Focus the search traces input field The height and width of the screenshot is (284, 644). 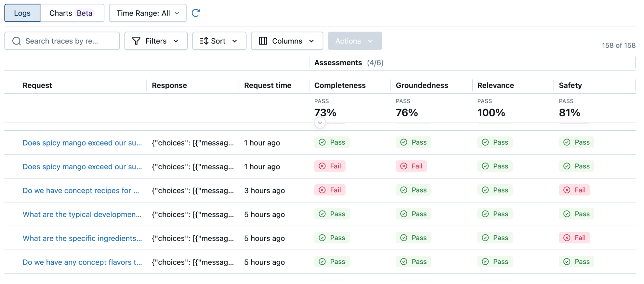tap(64, 41)
